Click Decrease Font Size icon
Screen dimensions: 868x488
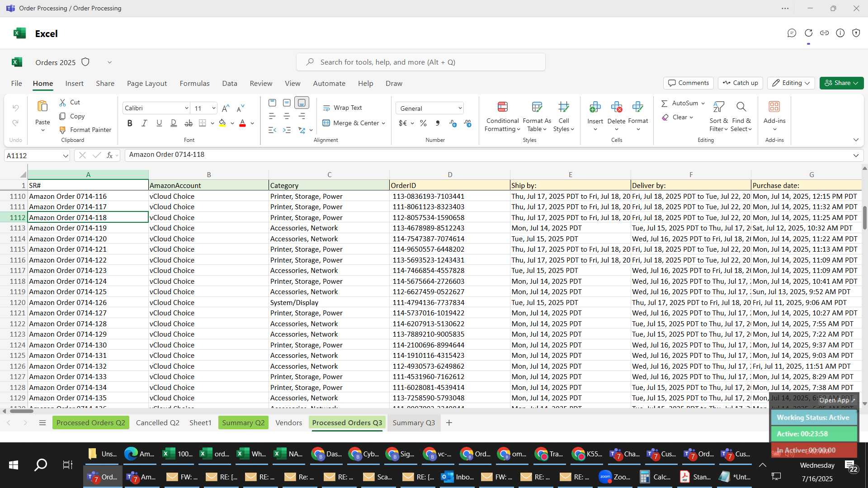point(241,108)
